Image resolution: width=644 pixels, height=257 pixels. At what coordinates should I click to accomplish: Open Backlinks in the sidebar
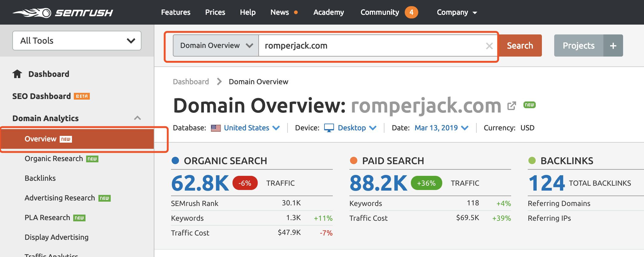coord(40,178)
